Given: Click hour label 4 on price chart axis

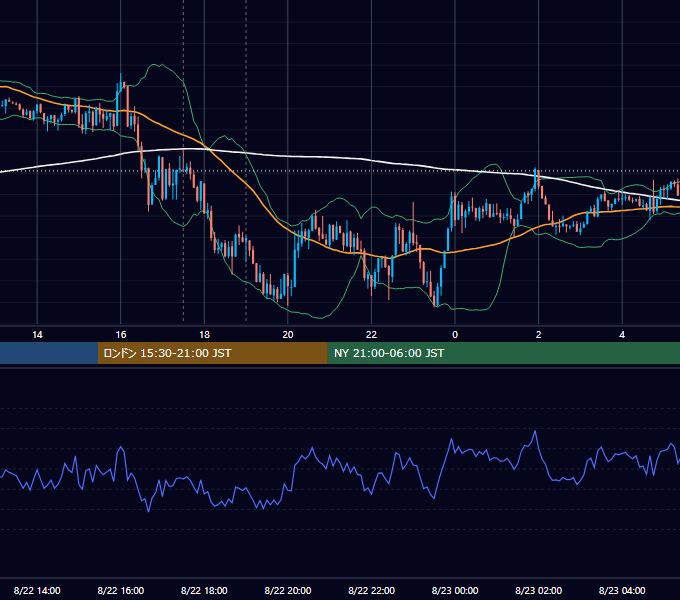Looking at the screenshot, I should coord(622,335).
